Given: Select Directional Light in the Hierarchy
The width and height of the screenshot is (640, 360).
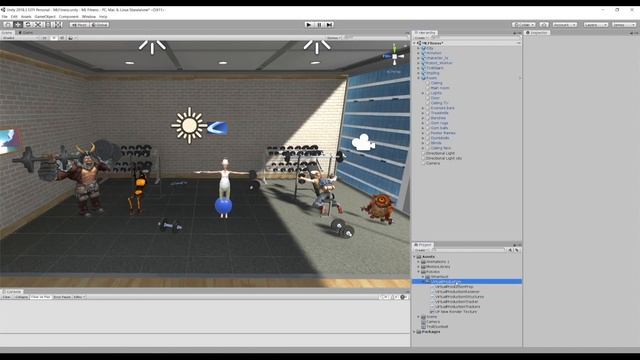Looking at the screenshot, I should point(440,153).
